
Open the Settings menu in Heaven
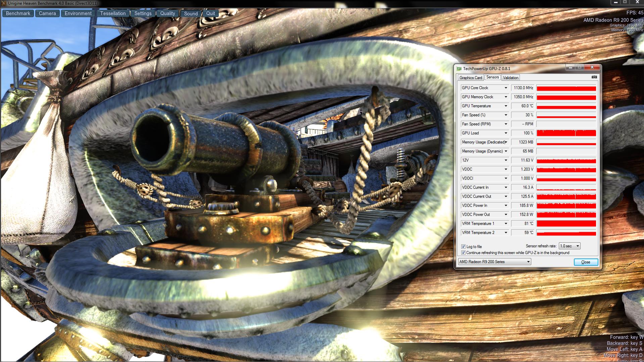[x=143, y=13]
